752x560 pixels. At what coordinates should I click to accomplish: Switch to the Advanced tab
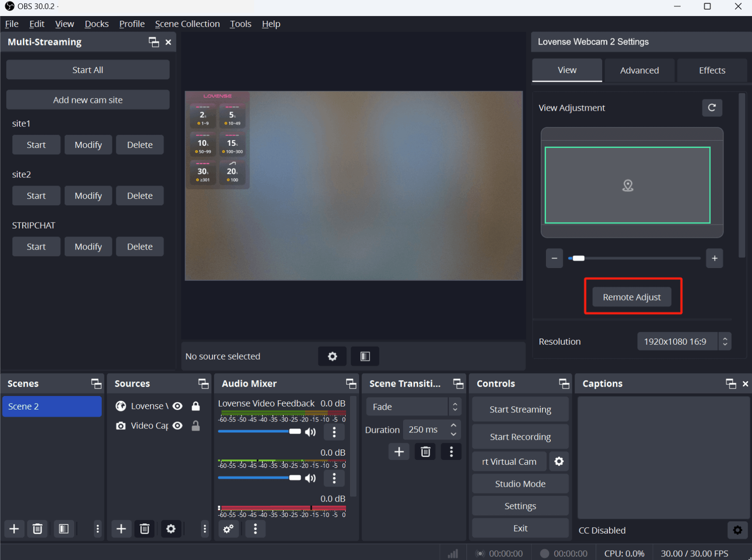[x=639, y=70]
